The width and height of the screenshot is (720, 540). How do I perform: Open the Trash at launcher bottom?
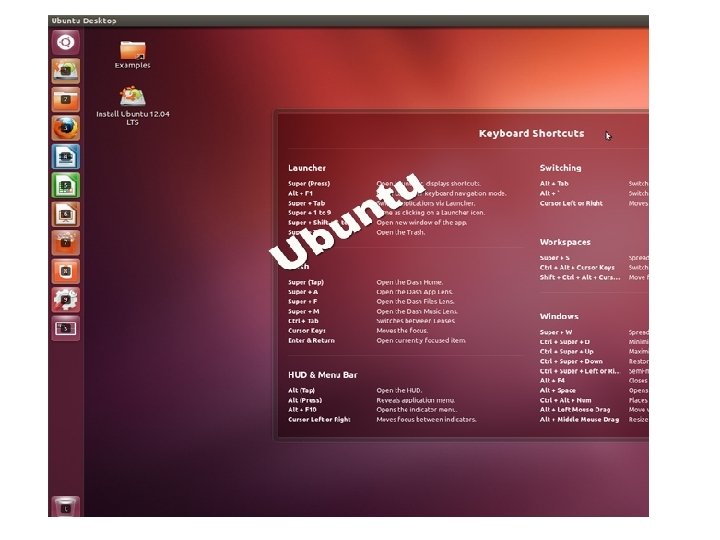tap(66, 507)
